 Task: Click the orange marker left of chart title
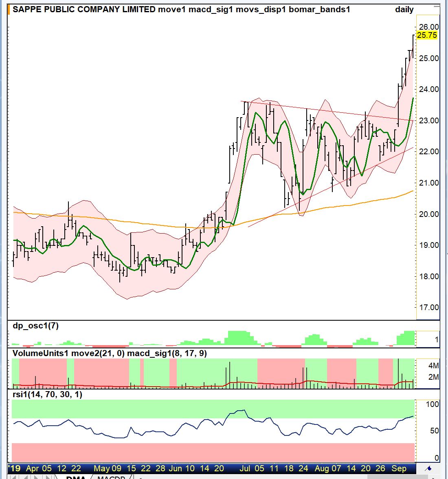coord(9,9)
